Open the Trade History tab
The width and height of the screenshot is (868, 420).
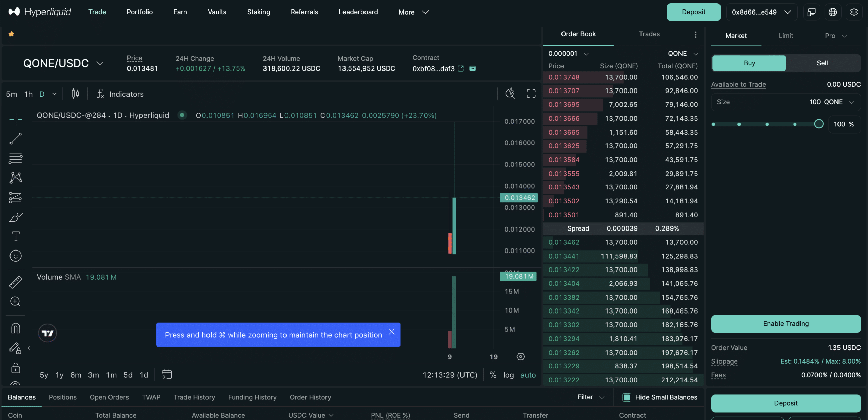(x=194, y=397)
